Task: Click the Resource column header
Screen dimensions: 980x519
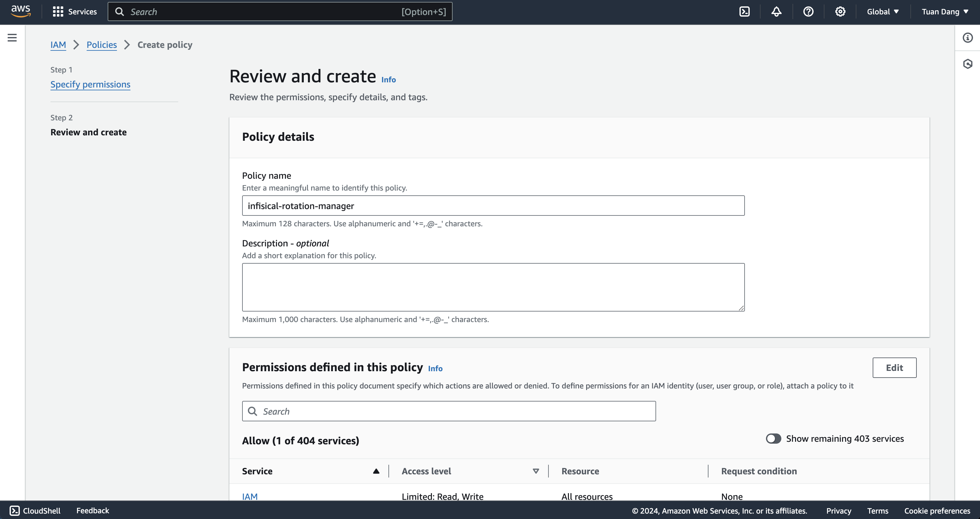Action: (580, 471)
